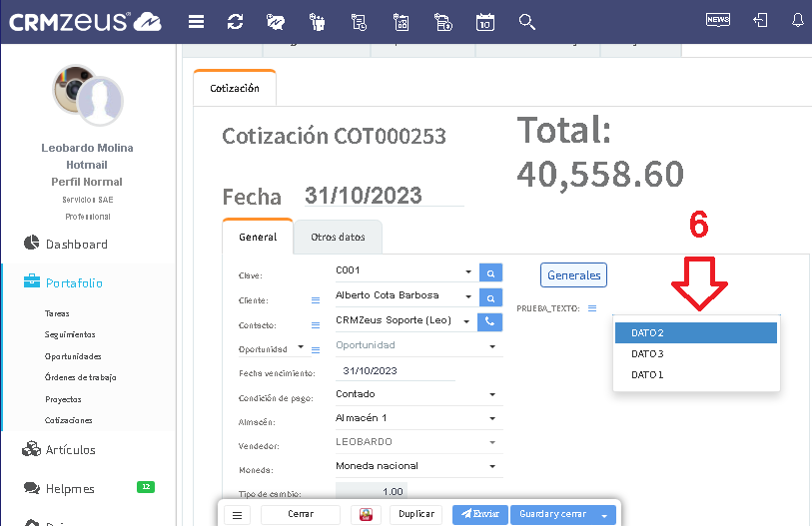Click the Fecha vencimiento date field
Screen dimensions: 812x526
coord(395,370)
